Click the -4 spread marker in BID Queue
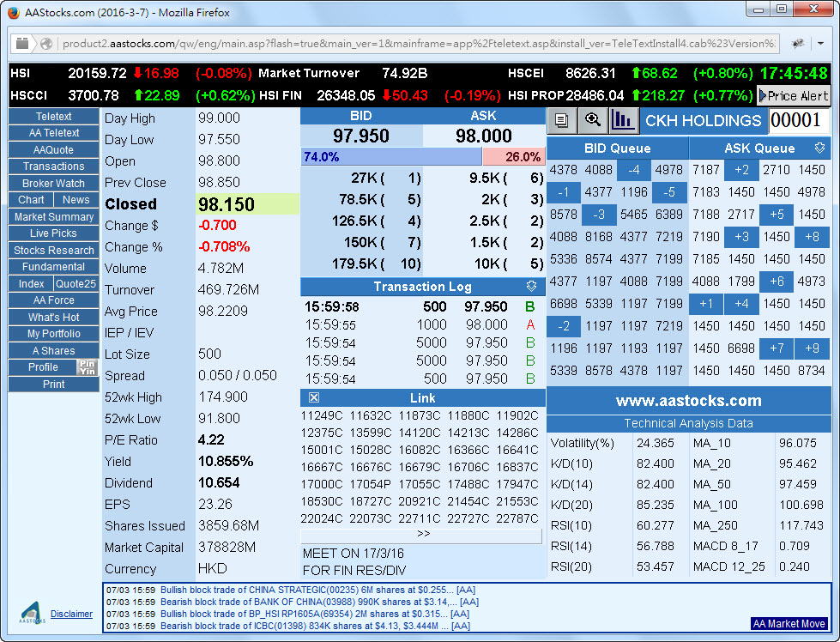The height and width of the screenshot is (642, 840). pyautogui.click(x=634, y=170)
